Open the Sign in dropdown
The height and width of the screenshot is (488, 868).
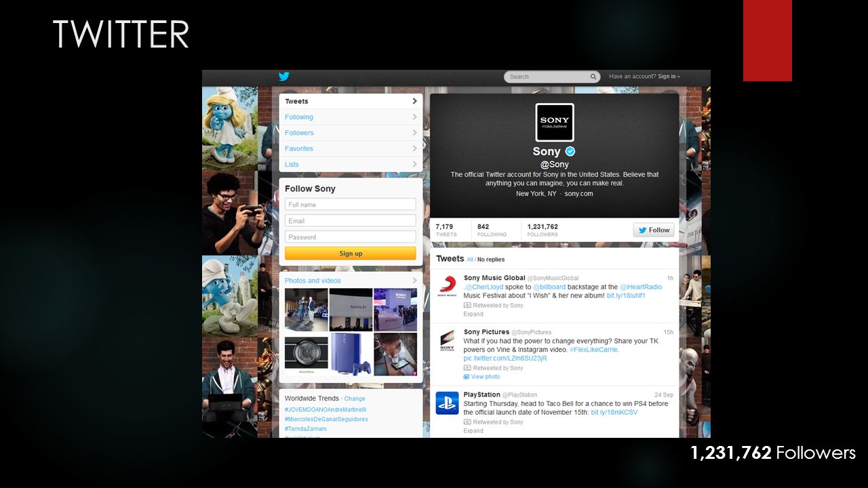(x=669, y=77)
